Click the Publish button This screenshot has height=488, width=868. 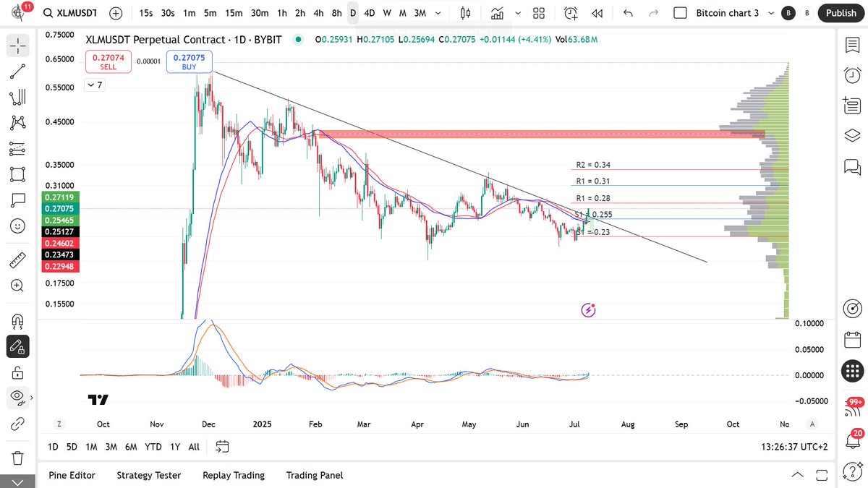[x=841, y=12]
